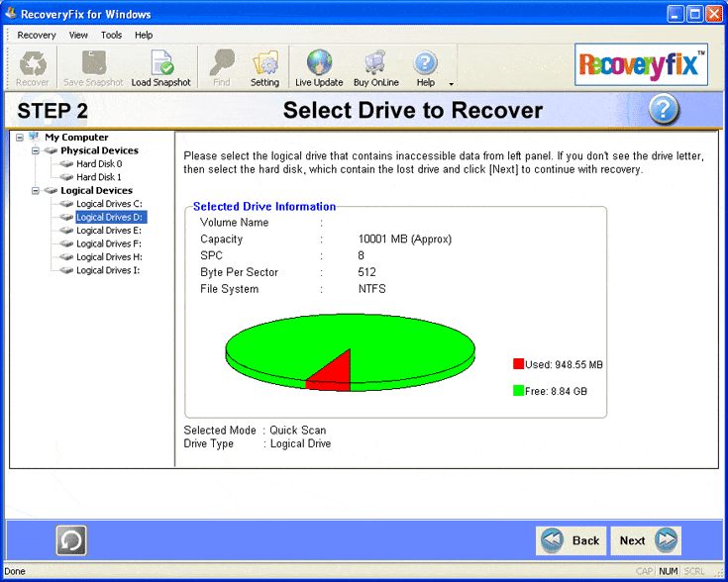Open Load Snapshot from the toolbar
This screenshot has width=728, height=582.
(161, 67)
